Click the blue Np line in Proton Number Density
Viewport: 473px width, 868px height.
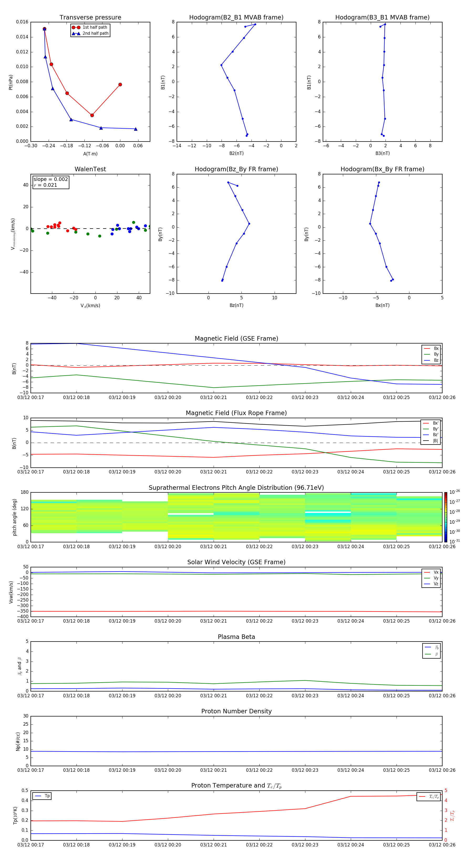click(236, 751)
